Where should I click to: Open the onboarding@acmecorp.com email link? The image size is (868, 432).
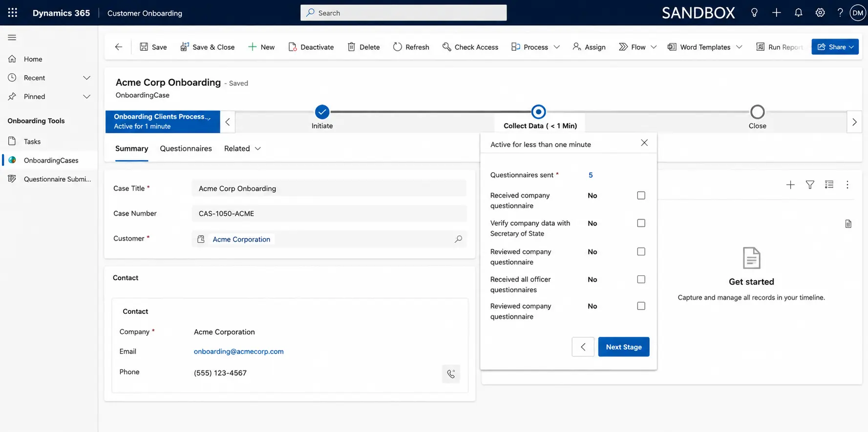(238, 351)
